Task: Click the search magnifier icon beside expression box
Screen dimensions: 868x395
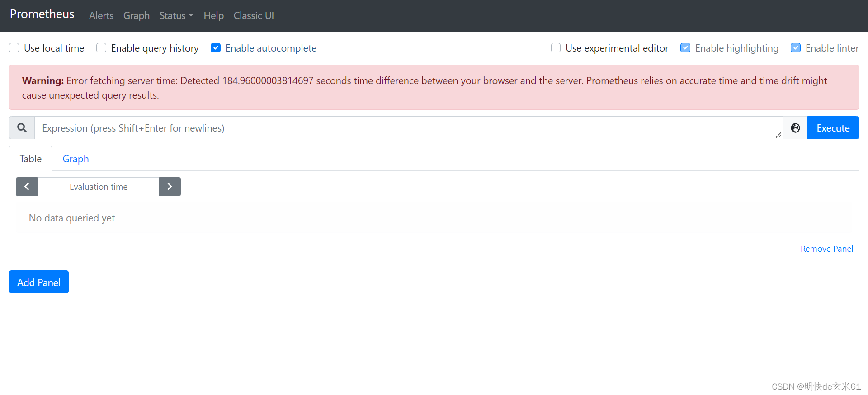Action: point(22,128)
